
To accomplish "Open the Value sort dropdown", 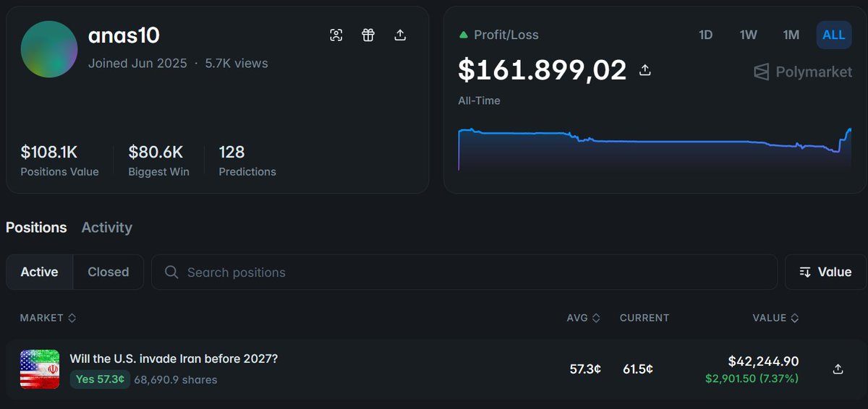I will pyautogui.click(x=825, y=272).
